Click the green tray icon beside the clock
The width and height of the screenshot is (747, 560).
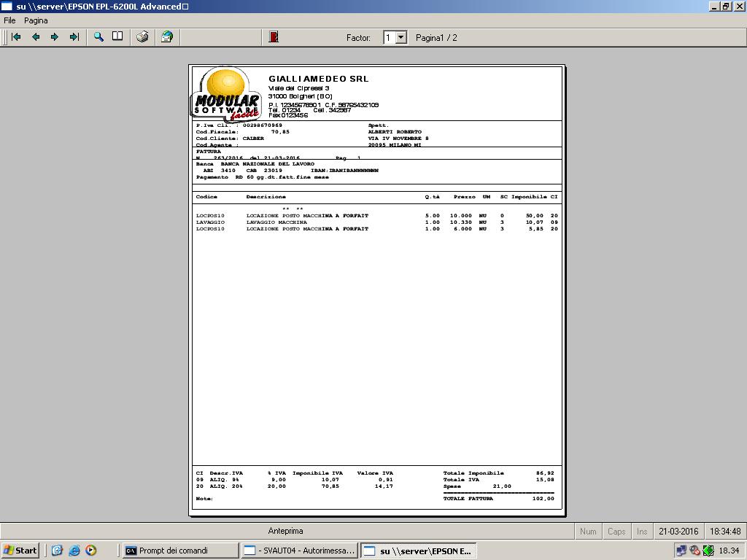coord(708,551)
